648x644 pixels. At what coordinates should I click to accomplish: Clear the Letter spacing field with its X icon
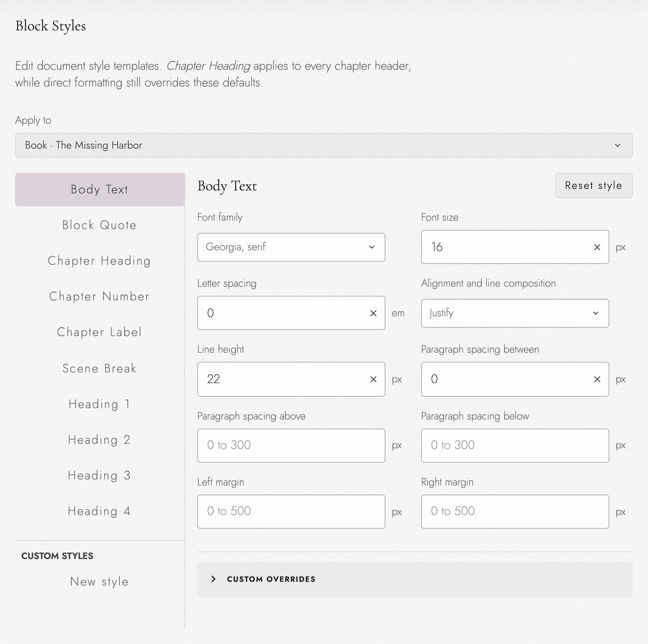coord(373,313)
